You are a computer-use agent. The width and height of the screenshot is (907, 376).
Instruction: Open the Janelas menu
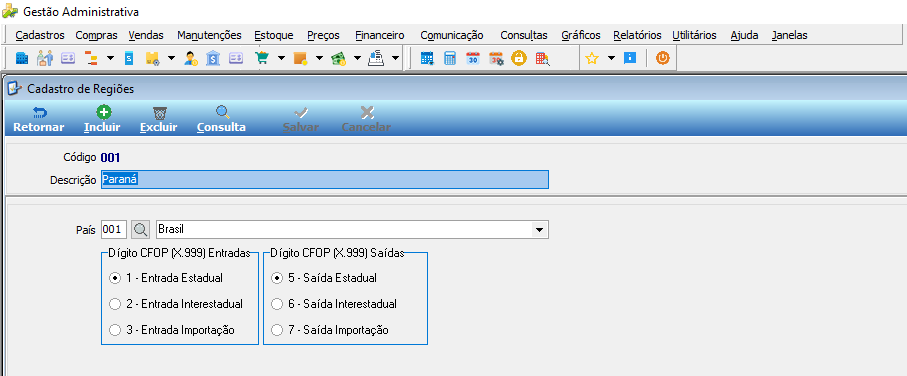pos(789,35)
